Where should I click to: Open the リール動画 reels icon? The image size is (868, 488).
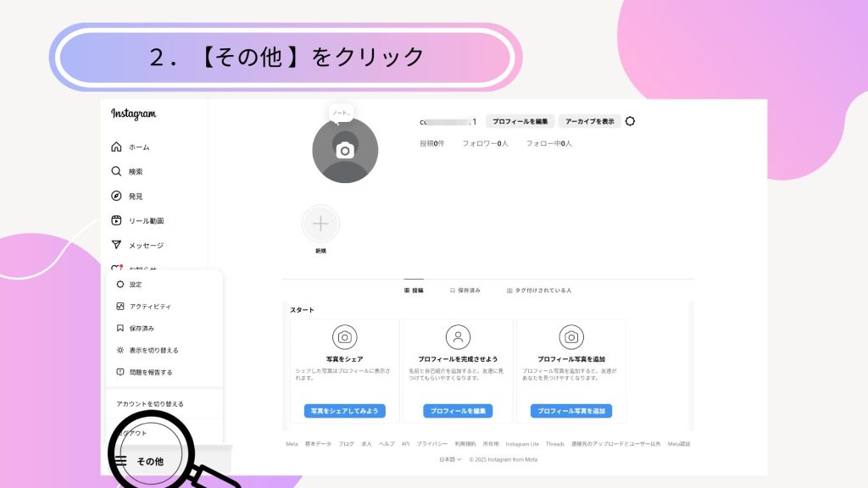(116, 220)
